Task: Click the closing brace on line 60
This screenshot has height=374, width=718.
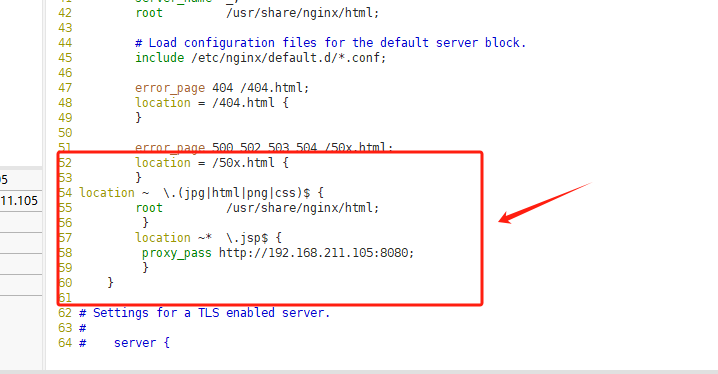Action: pos(110,283)
